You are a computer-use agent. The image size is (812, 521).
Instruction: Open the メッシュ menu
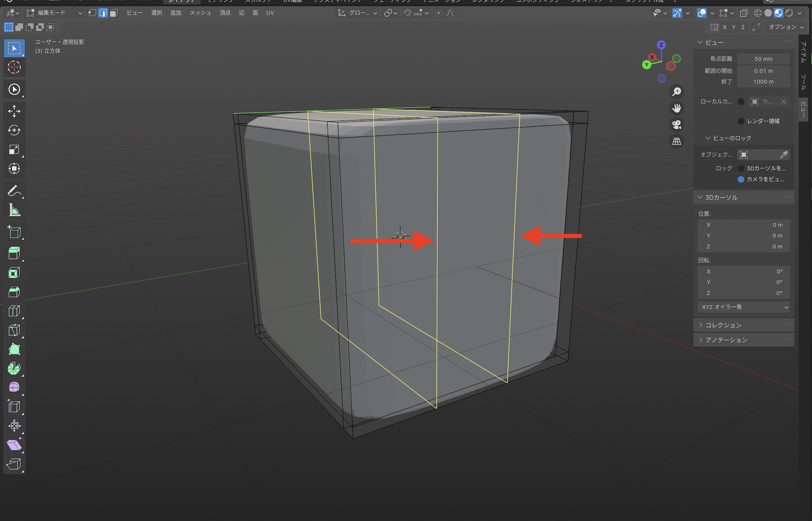[200, 13]
